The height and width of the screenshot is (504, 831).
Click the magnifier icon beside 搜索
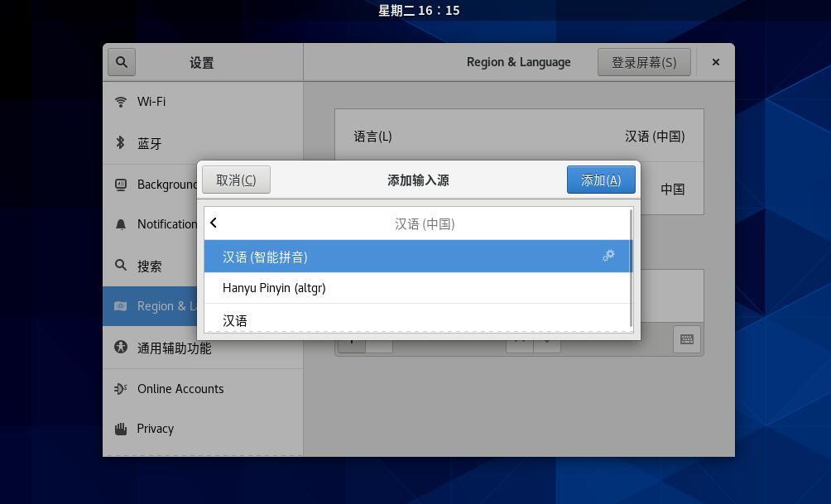click(x=121, y=266)
